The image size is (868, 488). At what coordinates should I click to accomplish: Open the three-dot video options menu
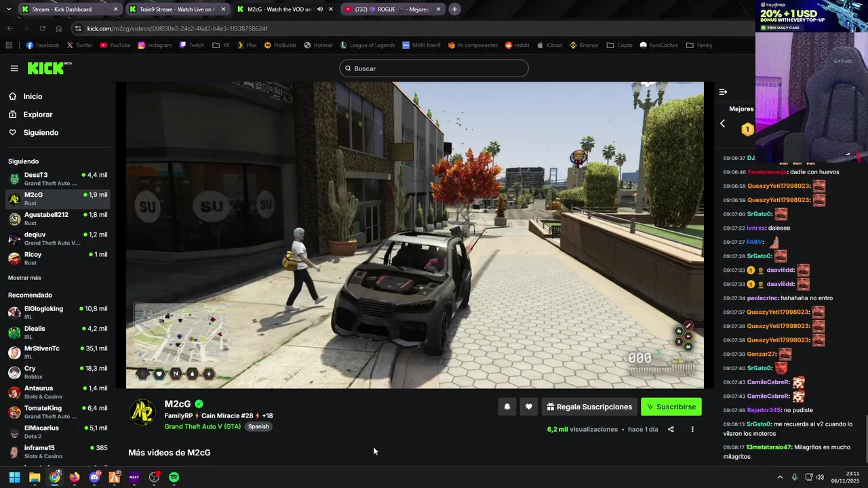click(x=692, y=429)
